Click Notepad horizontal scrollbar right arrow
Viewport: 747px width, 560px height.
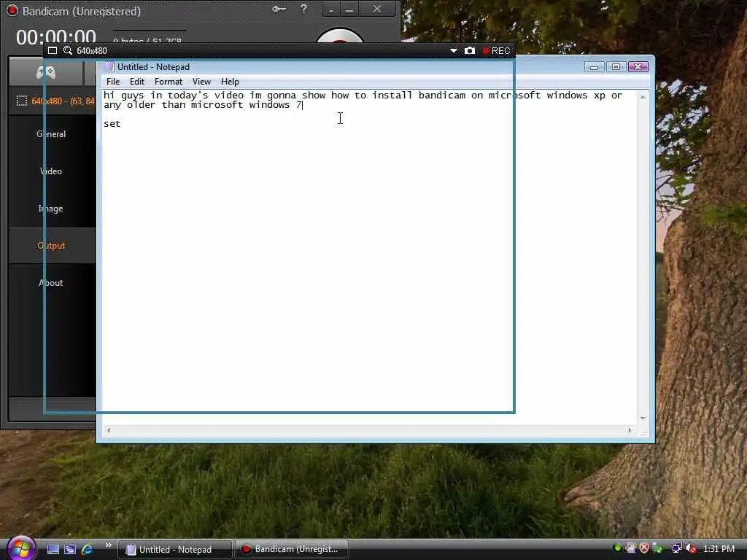coord(630,430)
